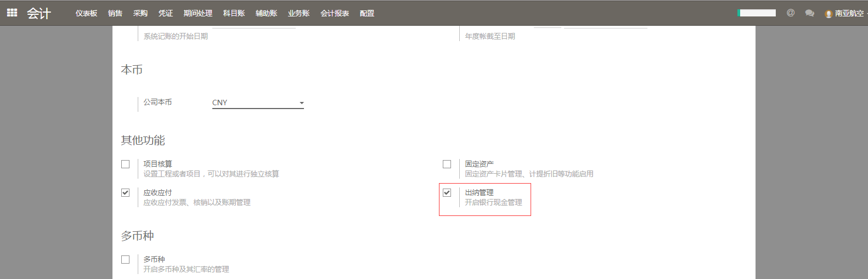Click the @ mentions icon
This screenshot has width=868, height=279.
pyautogui.click(x=790, y=13)
